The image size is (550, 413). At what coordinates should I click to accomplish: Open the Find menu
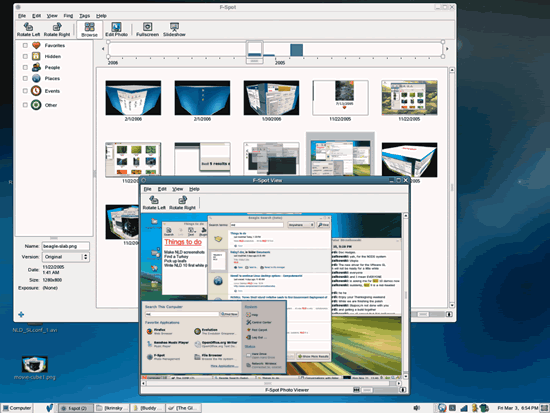[x=68, y=16]
